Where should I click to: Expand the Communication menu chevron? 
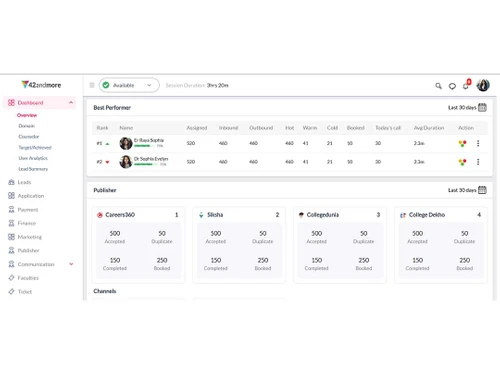coord(71,264)
